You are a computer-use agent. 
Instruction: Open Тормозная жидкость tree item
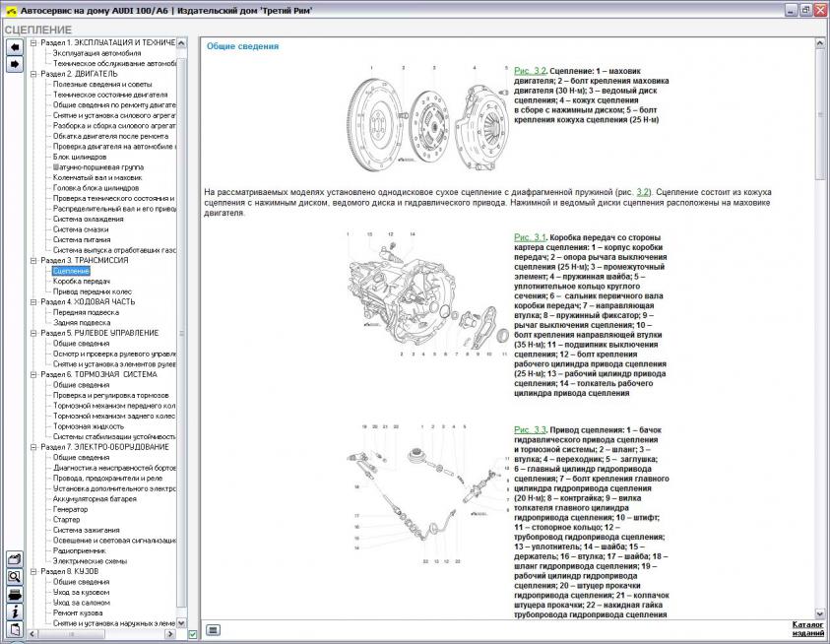89,426
